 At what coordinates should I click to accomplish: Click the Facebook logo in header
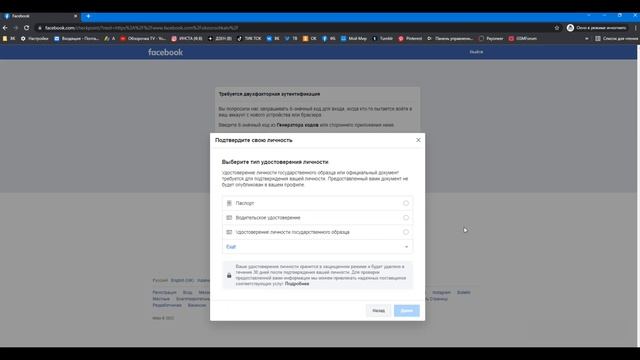click(x=165, y=52)
